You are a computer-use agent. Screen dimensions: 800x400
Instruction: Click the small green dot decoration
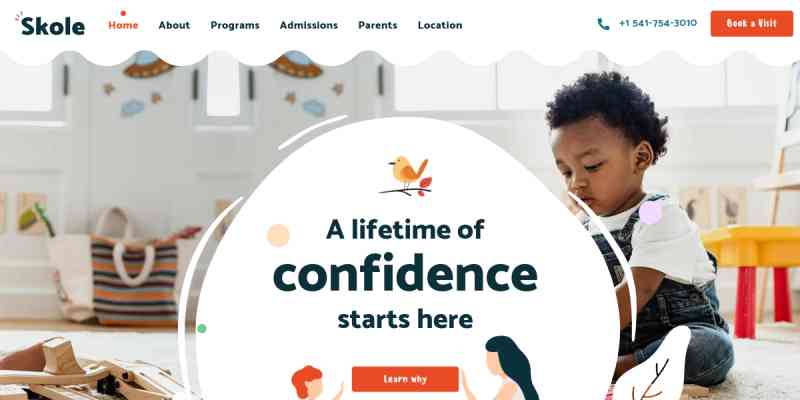tap(202, 328)
